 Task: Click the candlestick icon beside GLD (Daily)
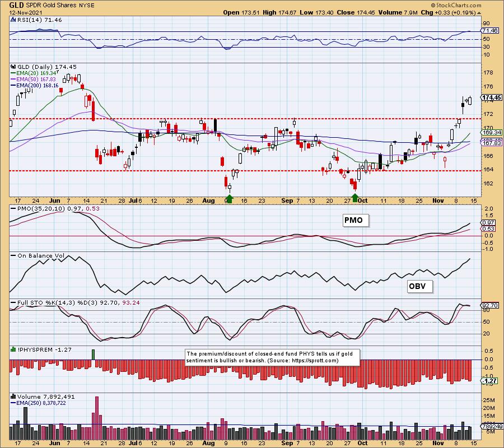(13, 67)
